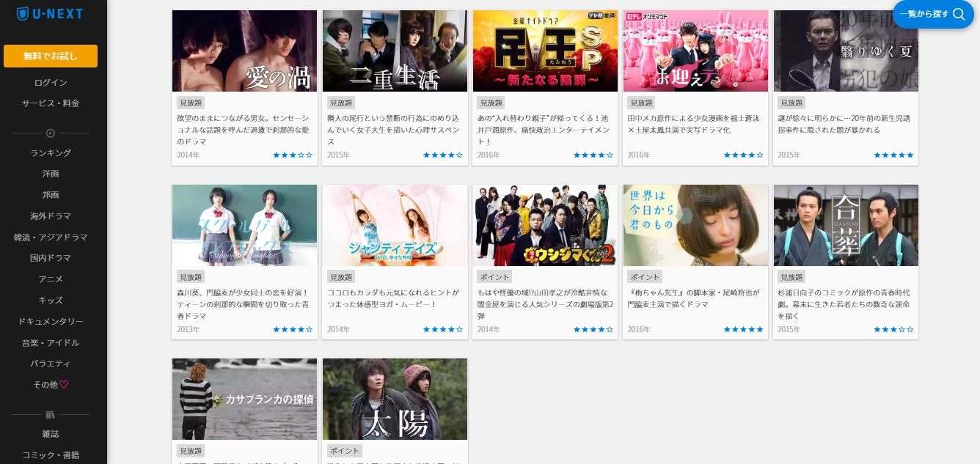Image resolution: width=980 pixels, height=464 pixels.
Task: Click star rating on 翳りゆく夏 card
Action: (894, 155)
